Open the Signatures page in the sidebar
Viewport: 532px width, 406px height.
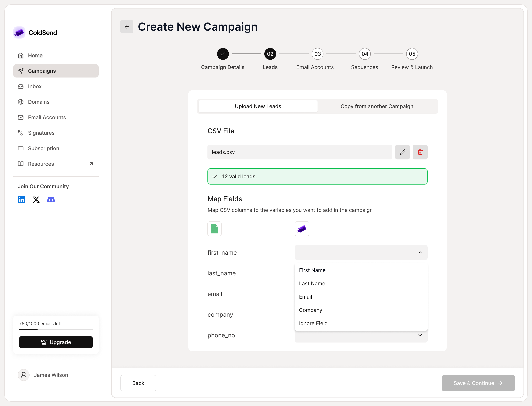pos(41,133)
